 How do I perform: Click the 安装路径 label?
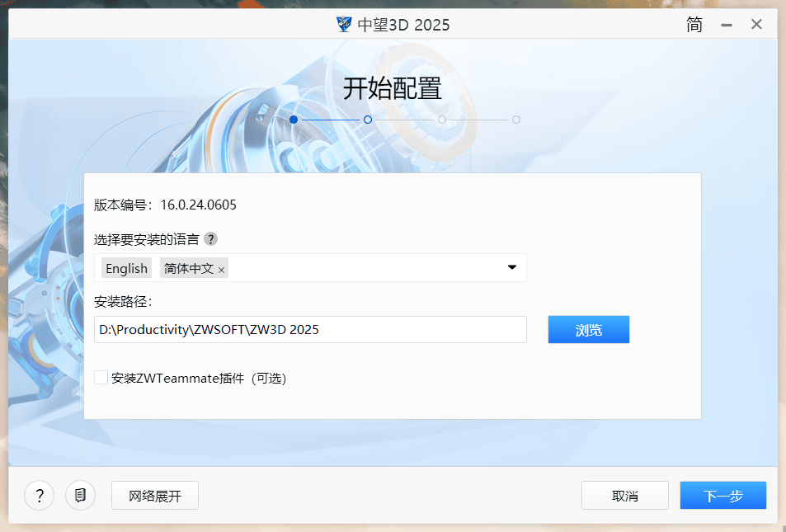pos(123,301)
